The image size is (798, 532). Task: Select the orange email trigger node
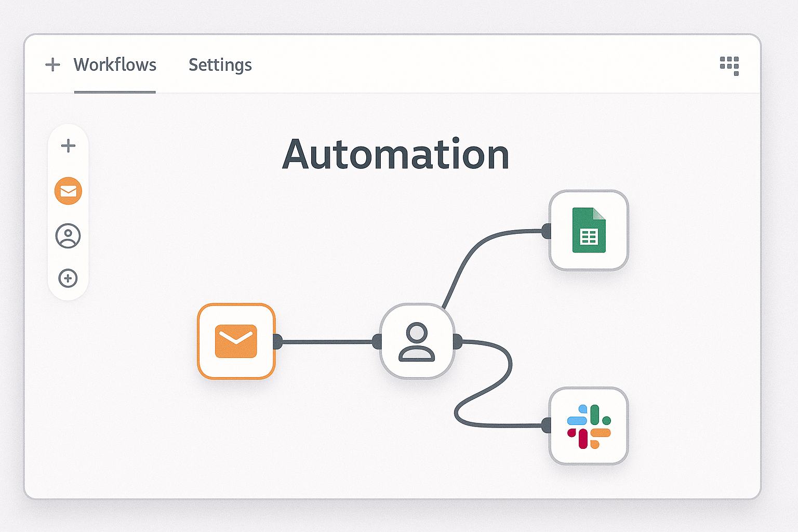(x=236, y=341)
